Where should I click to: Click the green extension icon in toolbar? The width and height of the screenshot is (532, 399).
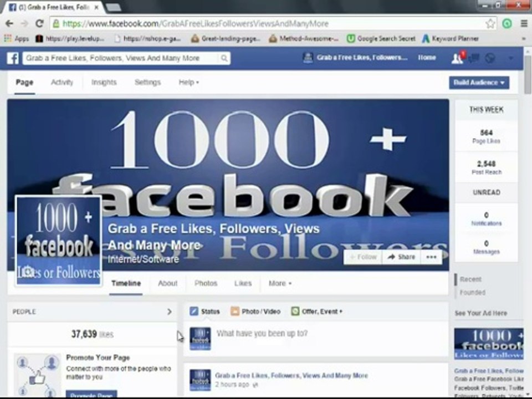[507, 23]
